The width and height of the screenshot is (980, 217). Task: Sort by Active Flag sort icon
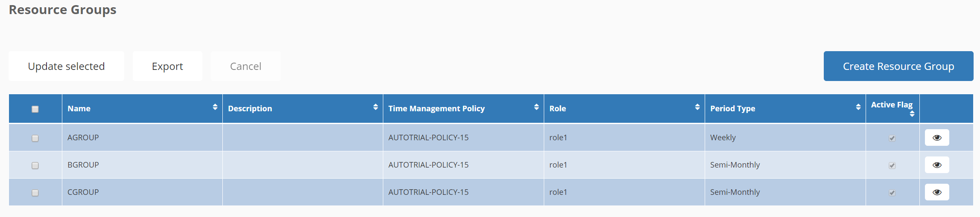[912, 114]
